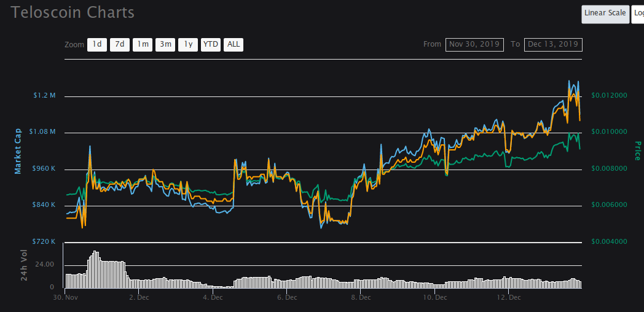Click the market cap peak on Dec 13
The width and height of the screenshot is (644, 312).
coord(569,81)
